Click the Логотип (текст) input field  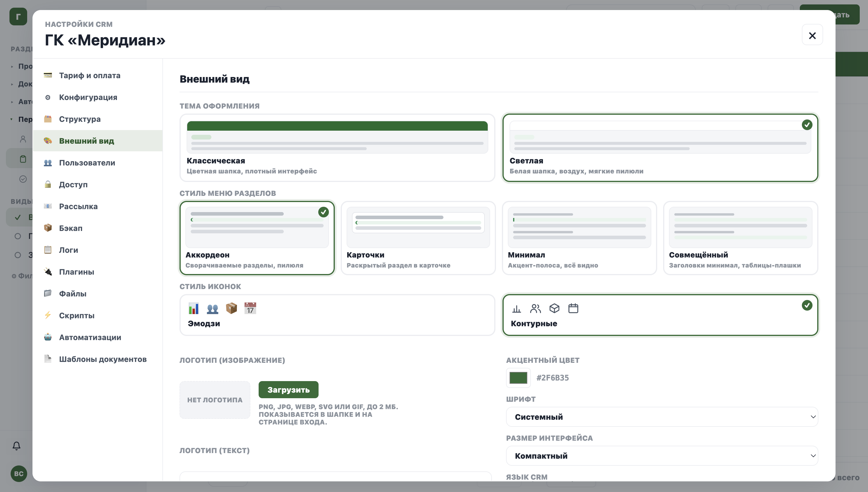click(335, 476)
